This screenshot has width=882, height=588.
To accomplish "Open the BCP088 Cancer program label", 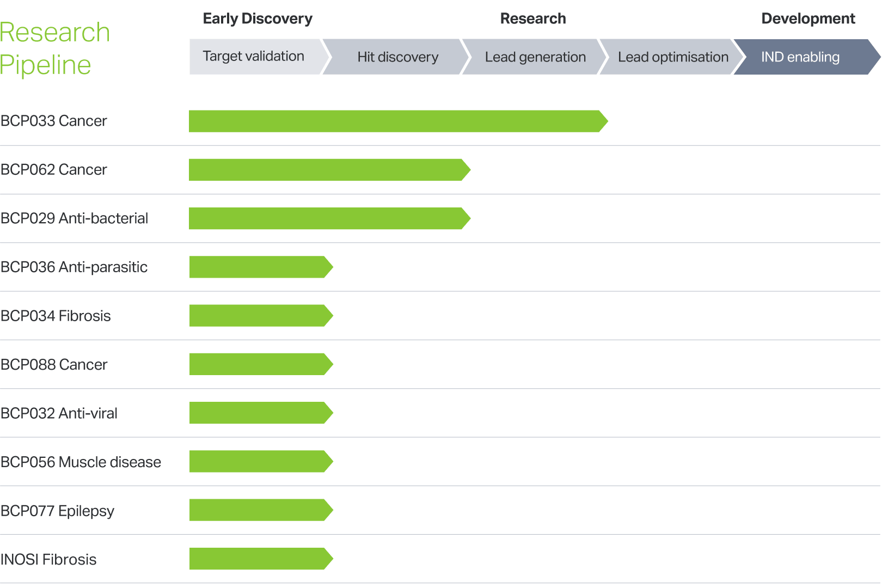I will click(54, 365).
